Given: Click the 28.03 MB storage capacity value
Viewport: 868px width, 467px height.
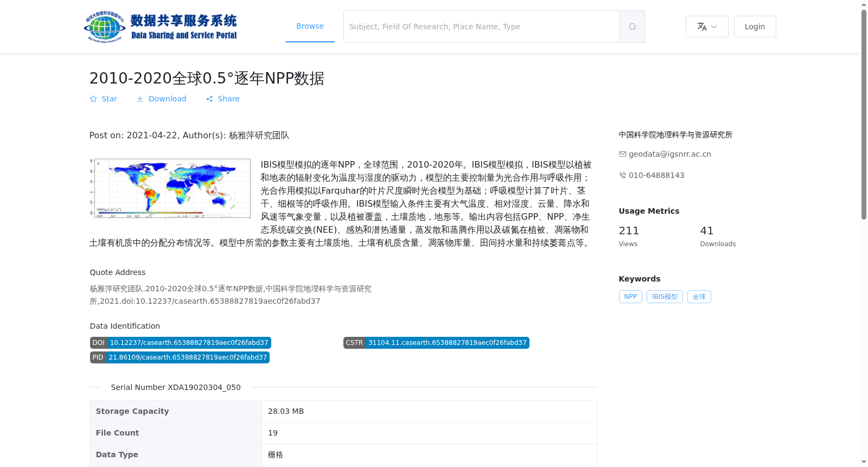Looking at the screenshot, I should 286,411.
